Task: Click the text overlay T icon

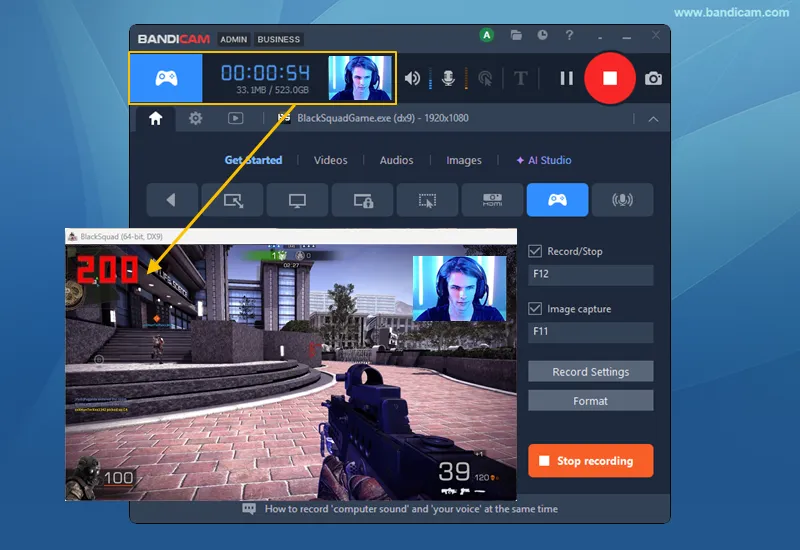Action: click(x=520, y=79)
